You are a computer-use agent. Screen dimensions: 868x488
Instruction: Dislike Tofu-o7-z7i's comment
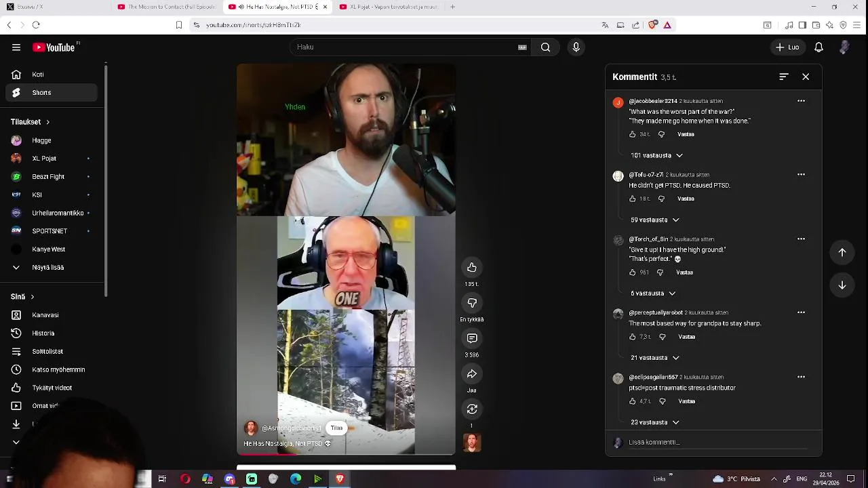[662, 199]
